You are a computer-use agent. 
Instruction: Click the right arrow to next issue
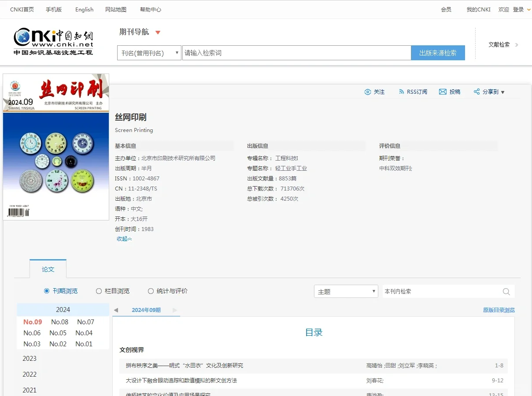click(175, 310)
